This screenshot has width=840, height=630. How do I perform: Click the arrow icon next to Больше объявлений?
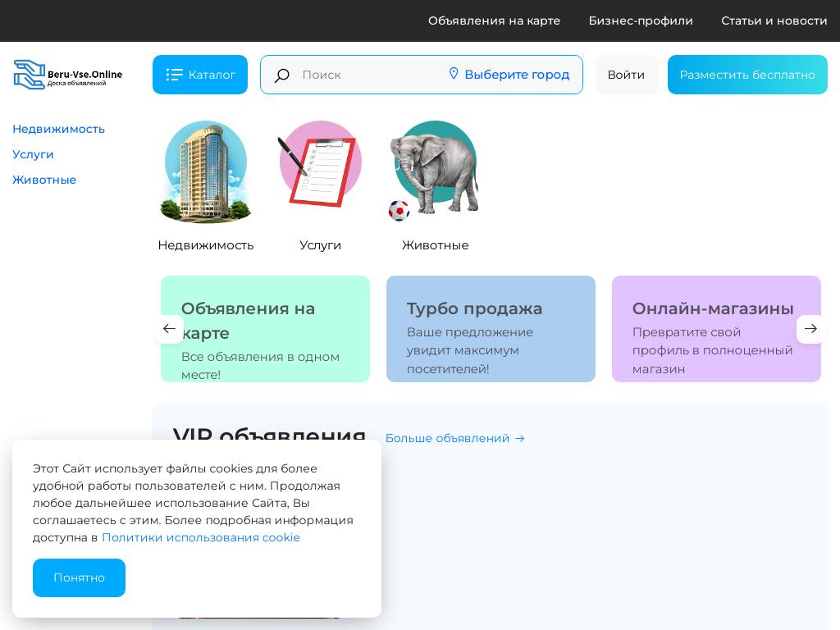pos(519,439)
